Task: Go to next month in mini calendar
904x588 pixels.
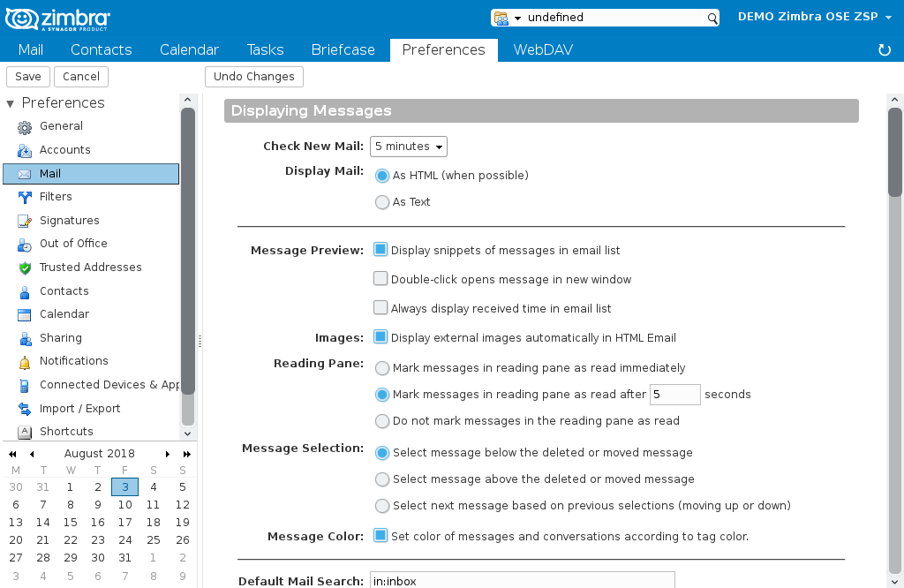Action: click(x=167, y=455)
